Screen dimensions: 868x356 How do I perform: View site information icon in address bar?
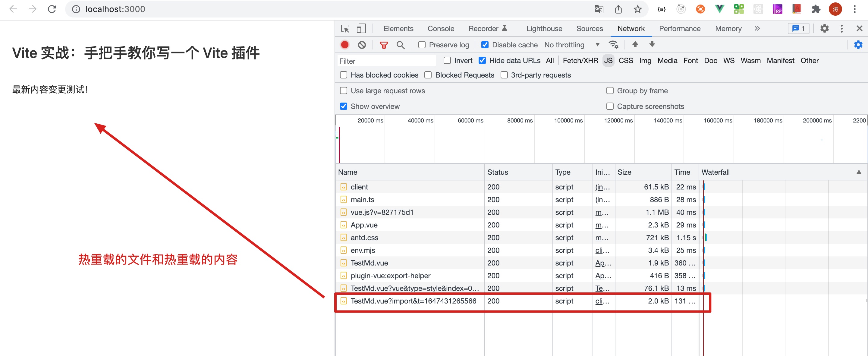pyautogui.click(x=76, y=9)
